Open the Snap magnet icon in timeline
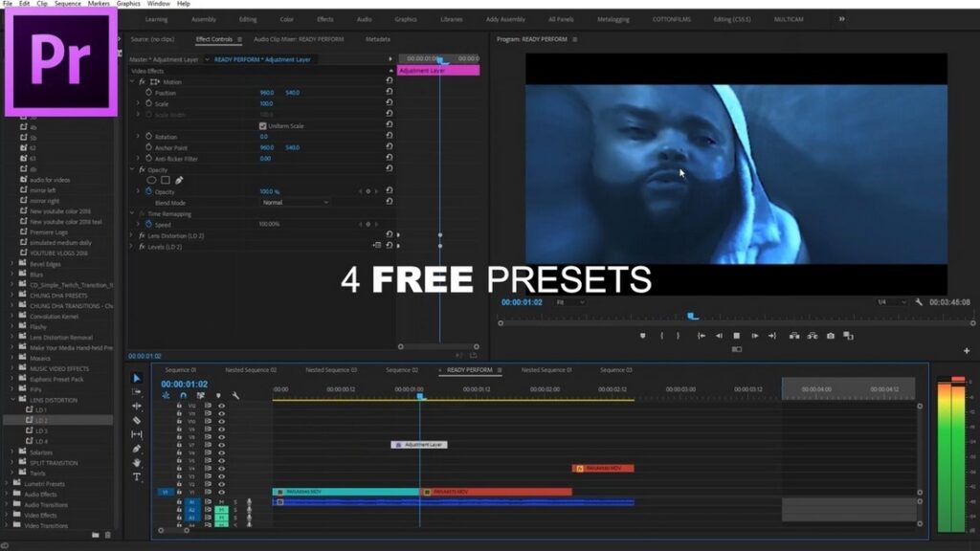The height and width of the screenshot is (551, 980). [x=183, y=395]
